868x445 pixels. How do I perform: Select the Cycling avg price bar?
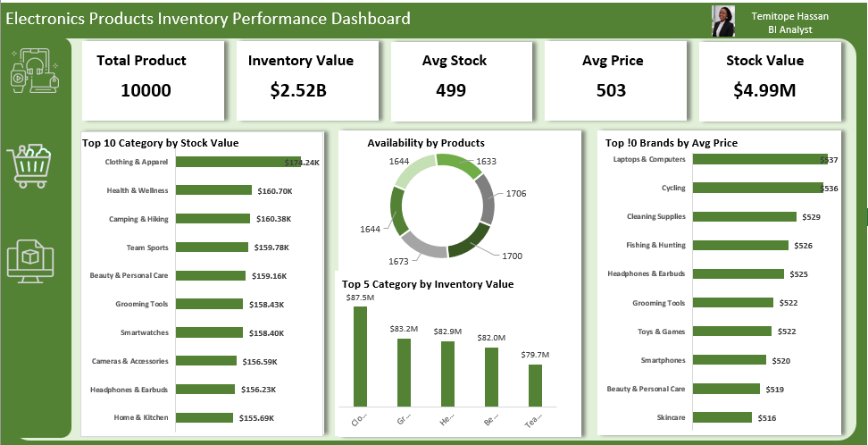(x=758, y=188)
